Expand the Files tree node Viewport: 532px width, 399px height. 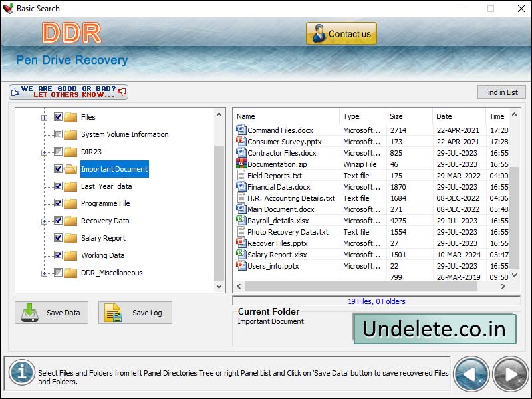pos(44,117)
